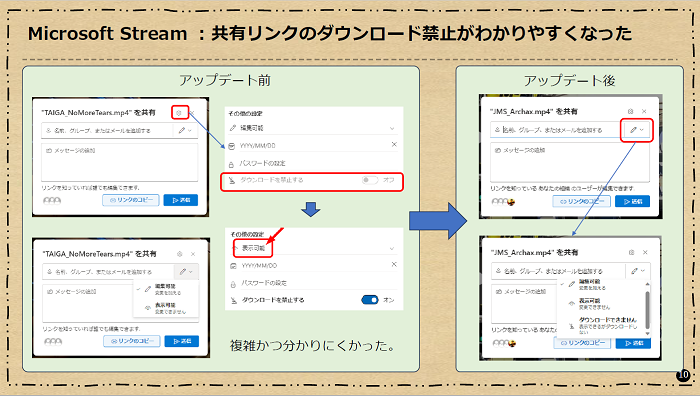700x396 pixels.
Task: Open settings gear in TAIGA dialog without permission menu
Action: [x=179, y=113]
